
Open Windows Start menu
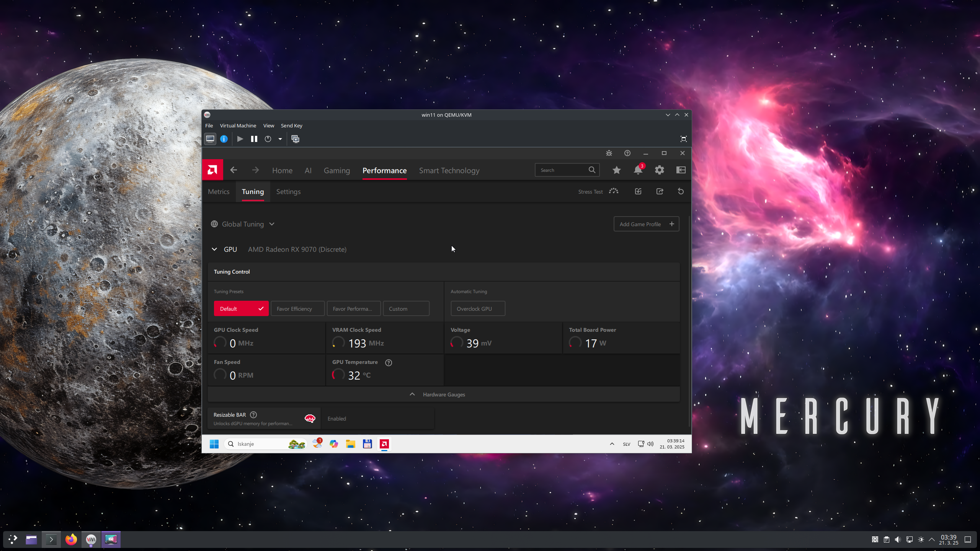214,444
